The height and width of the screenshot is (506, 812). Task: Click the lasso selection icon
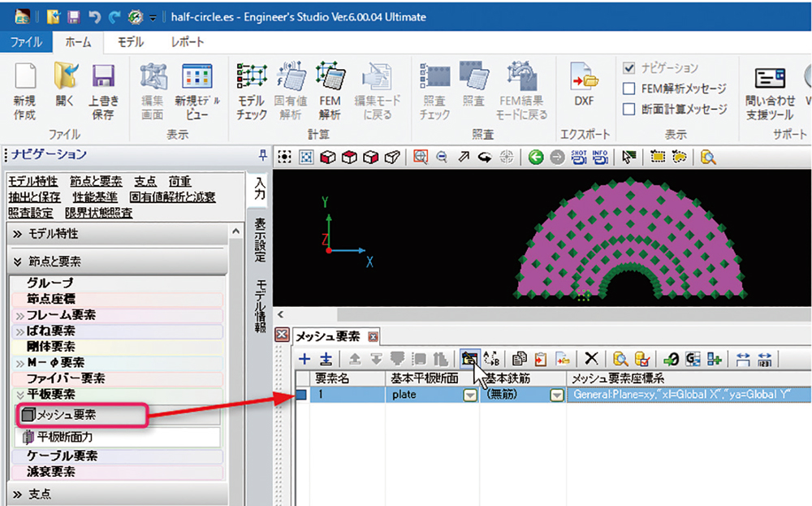coord(679,157)
